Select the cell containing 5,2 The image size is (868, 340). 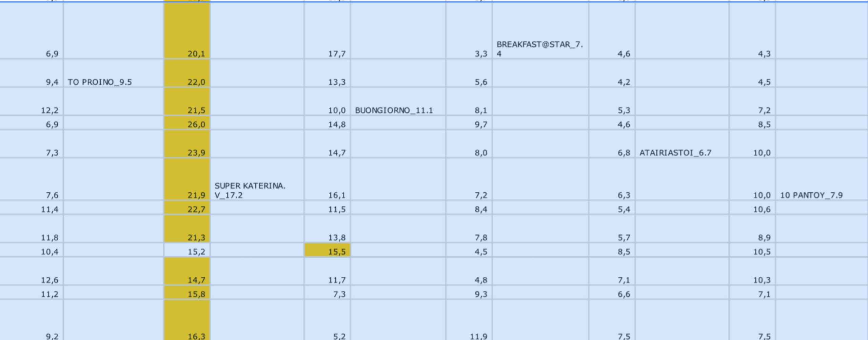coord(327,320)
